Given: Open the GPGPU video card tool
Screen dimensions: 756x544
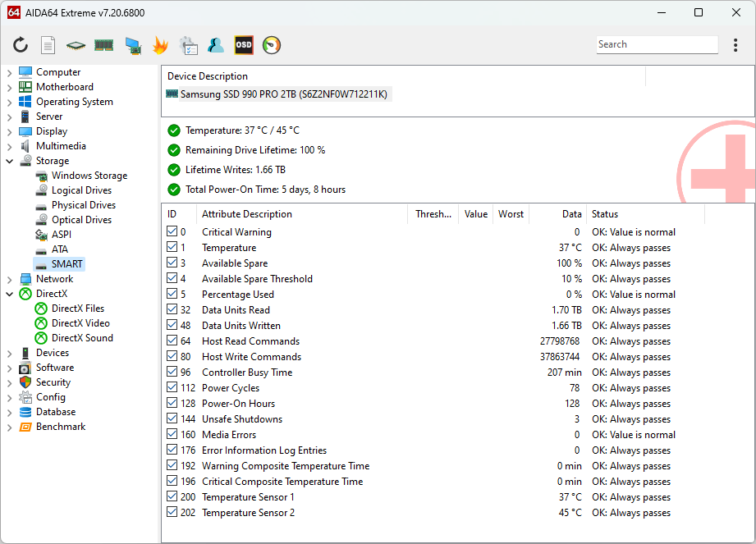Looking at the screenshot, I should pos(131,44).
